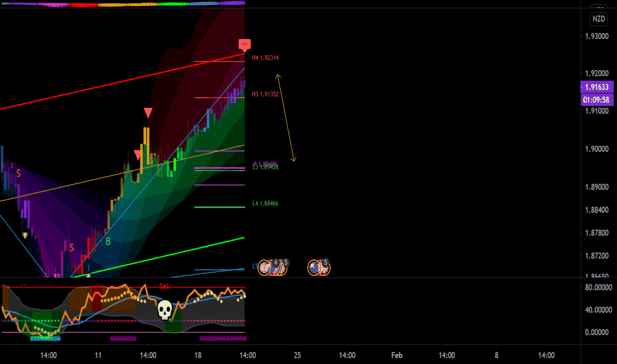Select the lower red down-triangle sell signal
The width and height of the screenshot is (617, 364).
pyautogui.click(x=137, y=155)
